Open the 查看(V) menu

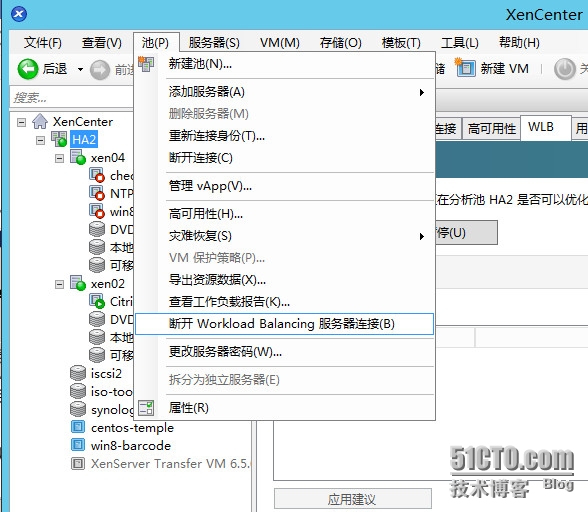pyautogui.click(x=102, y=42)
